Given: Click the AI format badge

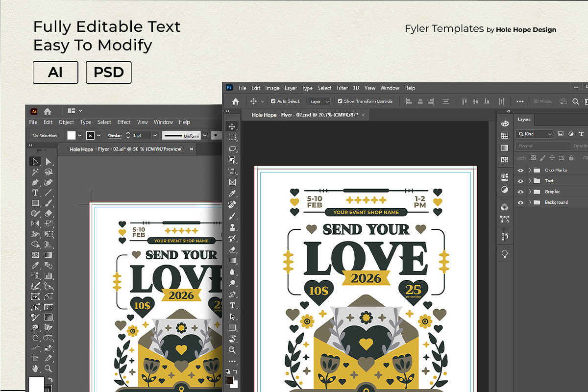Looking at the screenshot, I should point(55,73).
